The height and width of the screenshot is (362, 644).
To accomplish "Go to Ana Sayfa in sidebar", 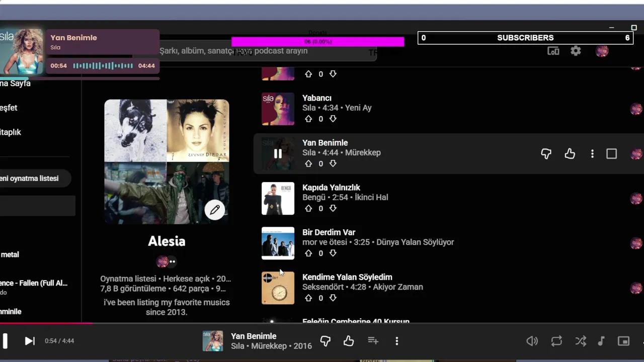I will point(15,83).
